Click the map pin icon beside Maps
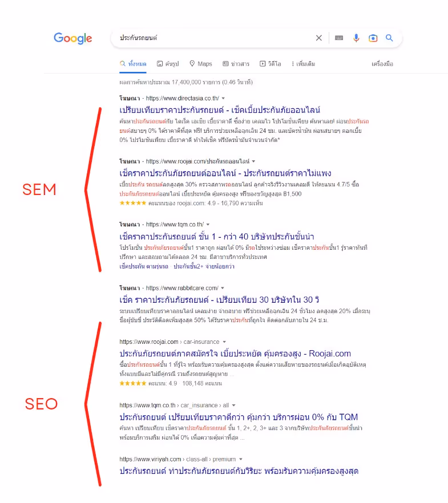The image size is (448, 503). click(x=191, y=63)
